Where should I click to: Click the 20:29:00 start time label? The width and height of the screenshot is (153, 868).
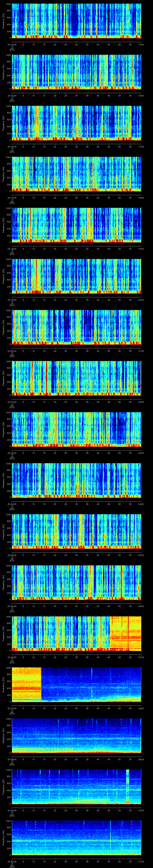(x=12, y=810)
